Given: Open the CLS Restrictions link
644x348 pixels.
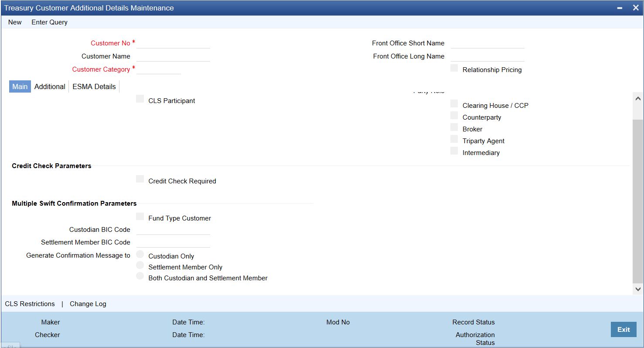Looking at the screenshot, I should point(30,304).
